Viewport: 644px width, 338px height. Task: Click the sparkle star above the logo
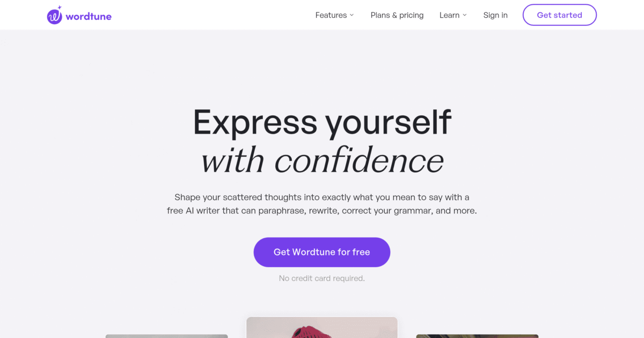tap(60, 8)
